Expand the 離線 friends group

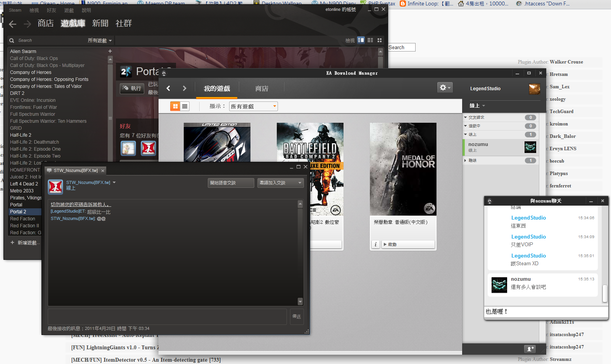point(465,160)
